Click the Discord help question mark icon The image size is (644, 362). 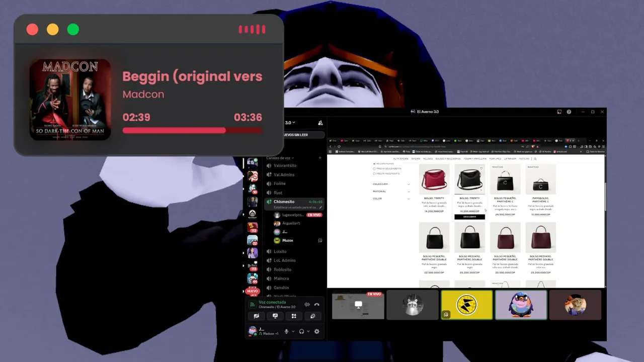pyautogui.click(x=569, y=112)
